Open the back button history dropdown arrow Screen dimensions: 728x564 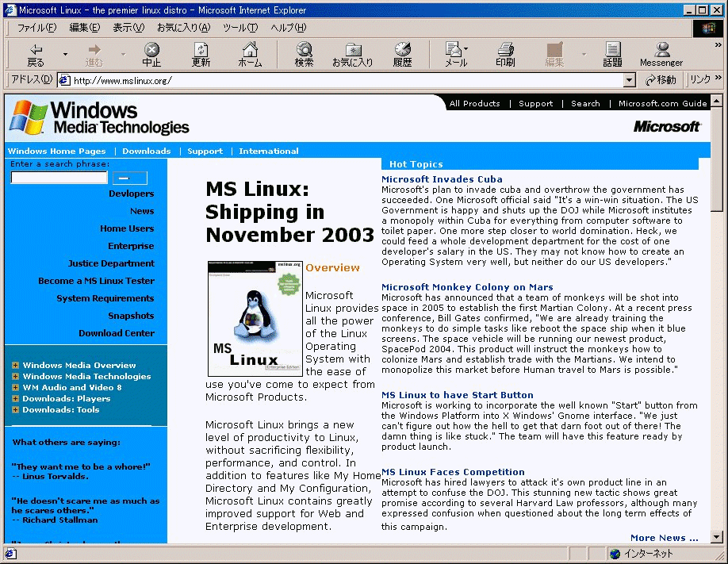pos(66,55)
